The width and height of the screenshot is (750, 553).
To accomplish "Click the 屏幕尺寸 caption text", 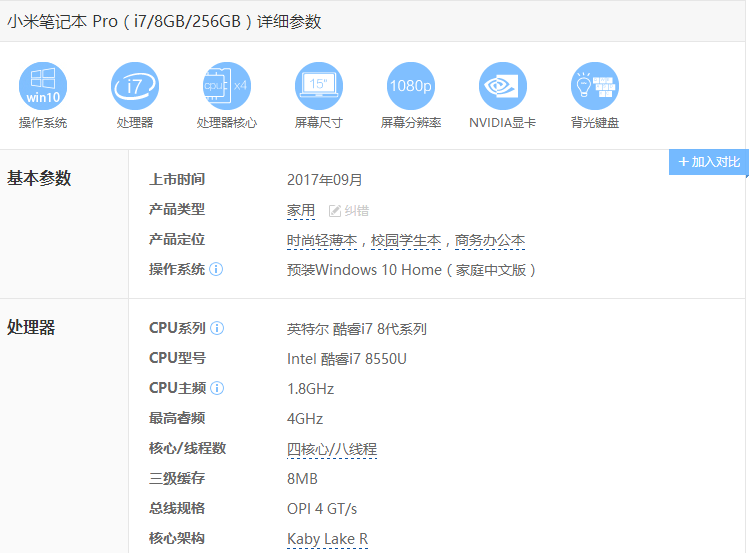I will click(x=319, y=123).
